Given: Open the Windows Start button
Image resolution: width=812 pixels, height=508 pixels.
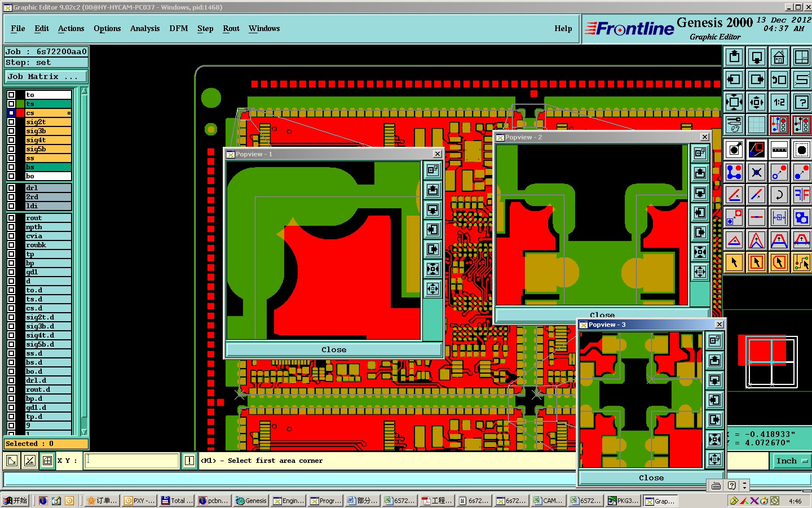Looking at the screenshot, I should (x=15, y=501).
